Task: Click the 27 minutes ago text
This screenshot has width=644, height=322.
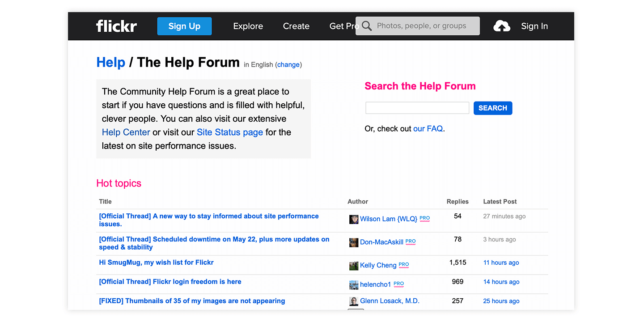Action: [x=504, y=216]
